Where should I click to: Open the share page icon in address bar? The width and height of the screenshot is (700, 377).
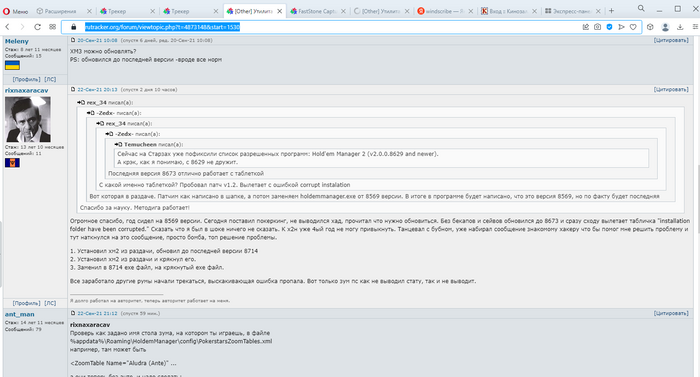click(x=586, y=27)
